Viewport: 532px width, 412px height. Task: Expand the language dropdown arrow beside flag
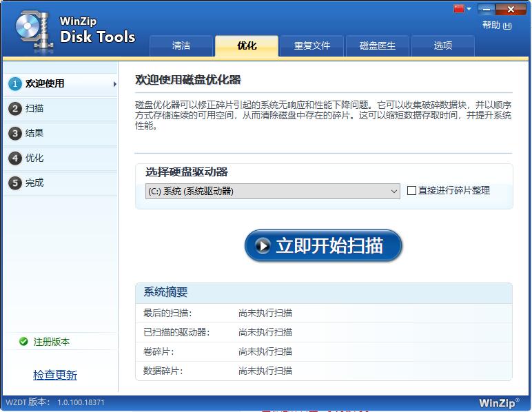469,9
